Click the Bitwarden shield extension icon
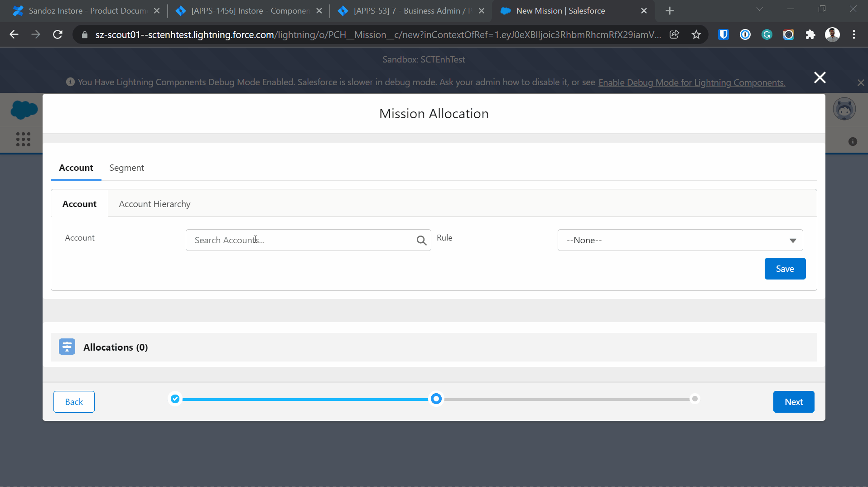The width and height of the screenshot is (868, 487). [723, 34]
